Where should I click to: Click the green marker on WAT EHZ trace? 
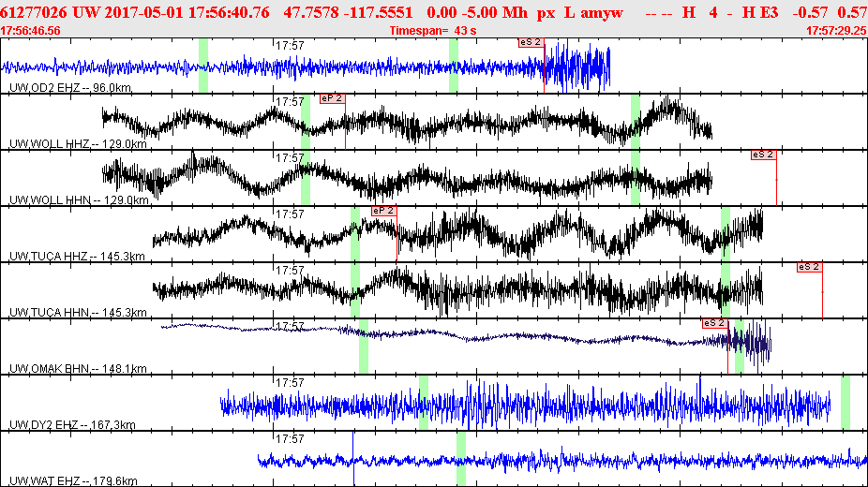point(460,459)
